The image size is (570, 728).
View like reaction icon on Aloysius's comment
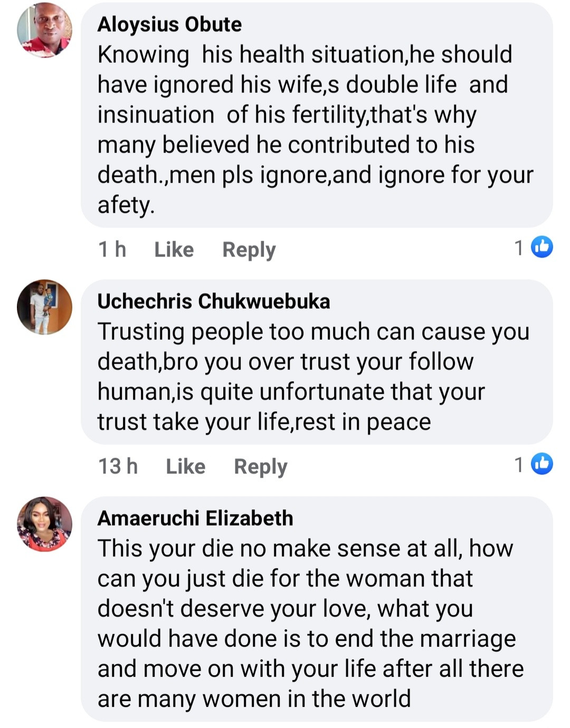tap(541, 247)
